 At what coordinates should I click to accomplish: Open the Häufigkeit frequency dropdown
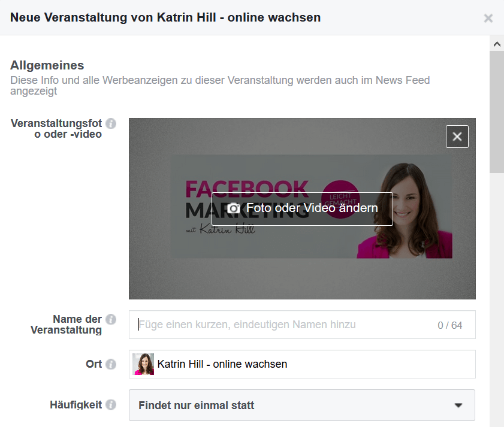(302, 405)
